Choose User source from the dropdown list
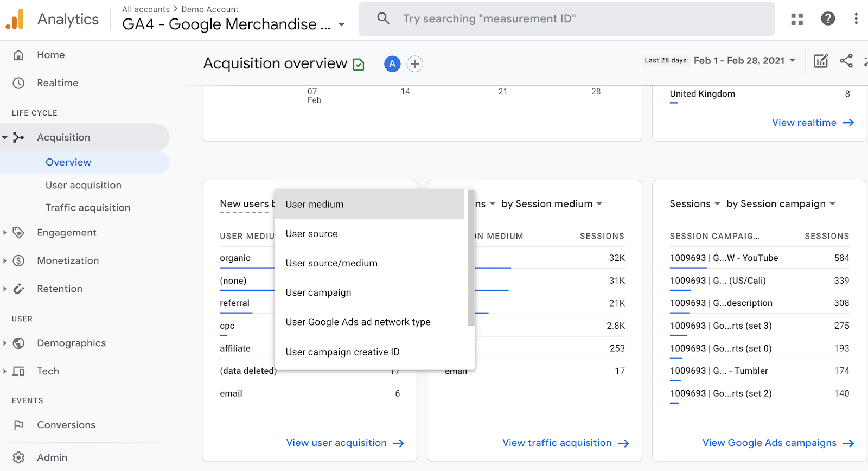This screenshot has height=471, width=868. pos(311,234)
